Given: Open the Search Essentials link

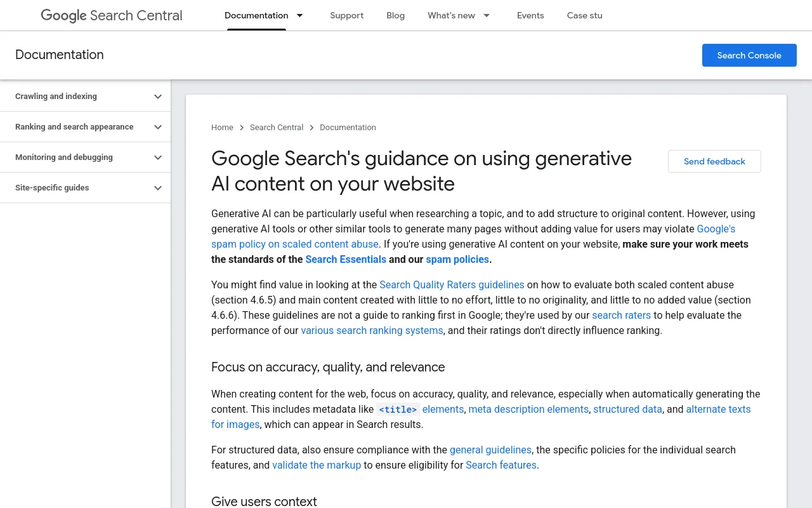Looking at the screenshot, I should (x=346, y=259).
